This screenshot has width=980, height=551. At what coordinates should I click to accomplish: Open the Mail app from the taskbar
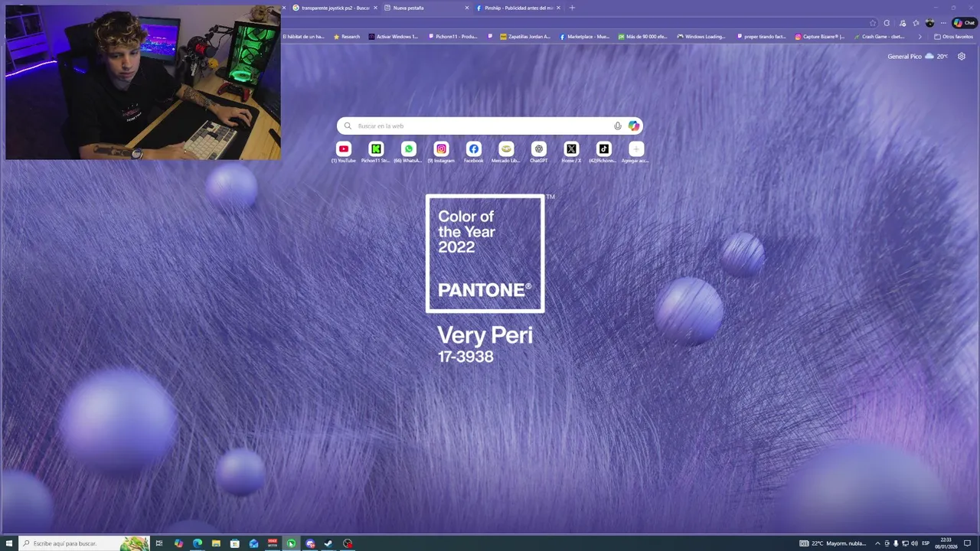click(x=254, y=543)
